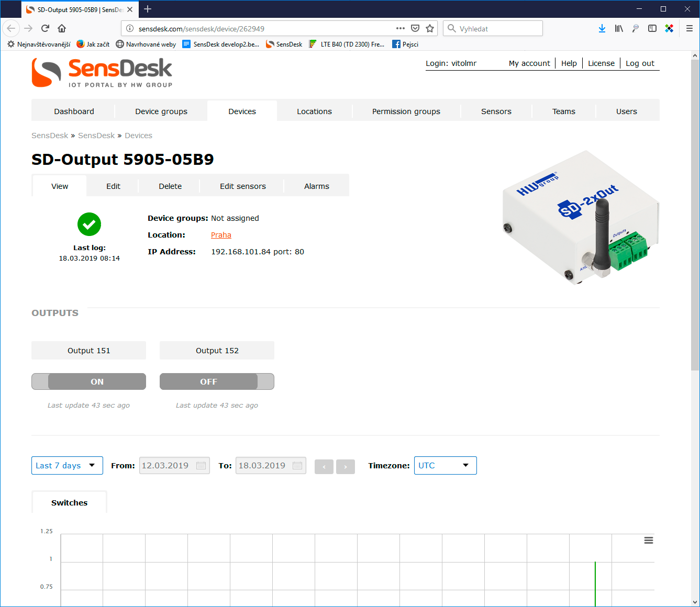Open the device Delete tab
The image size is (700, 607).
pos(170,186)
